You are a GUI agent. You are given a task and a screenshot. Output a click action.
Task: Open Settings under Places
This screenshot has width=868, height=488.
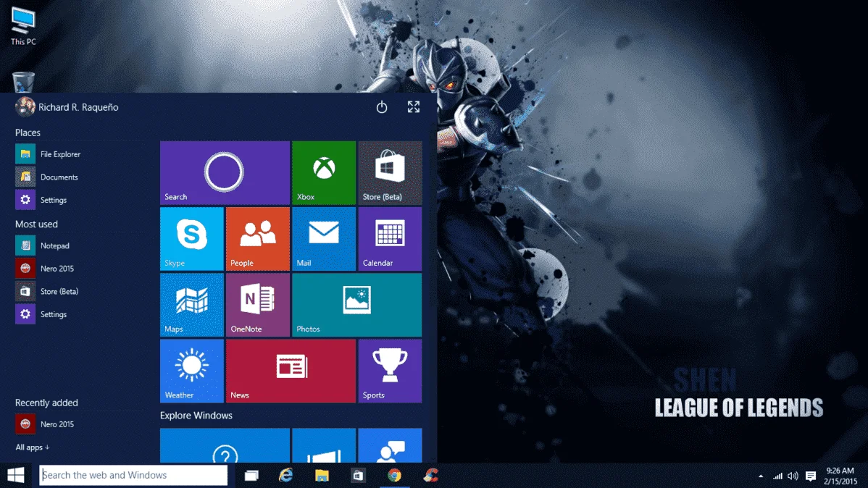41,200
